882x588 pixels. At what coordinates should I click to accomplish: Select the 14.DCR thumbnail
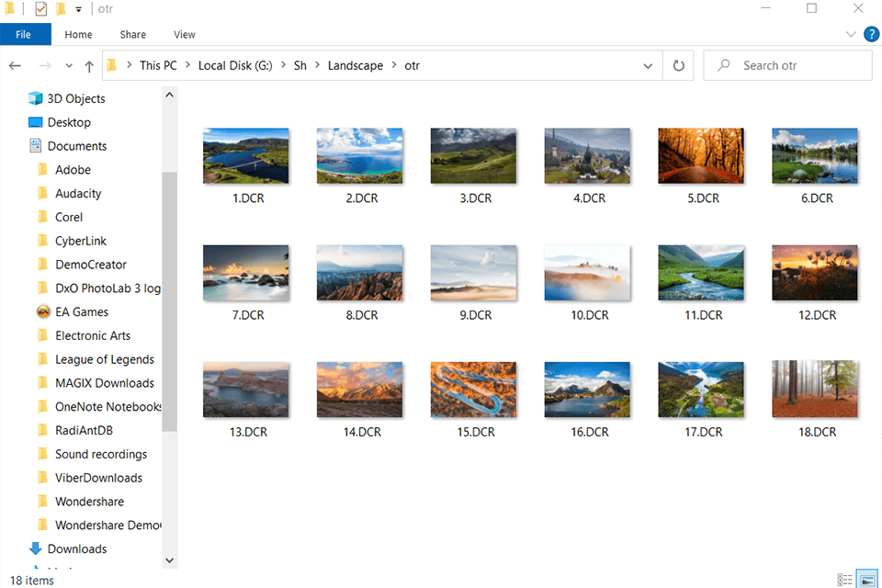359,390
